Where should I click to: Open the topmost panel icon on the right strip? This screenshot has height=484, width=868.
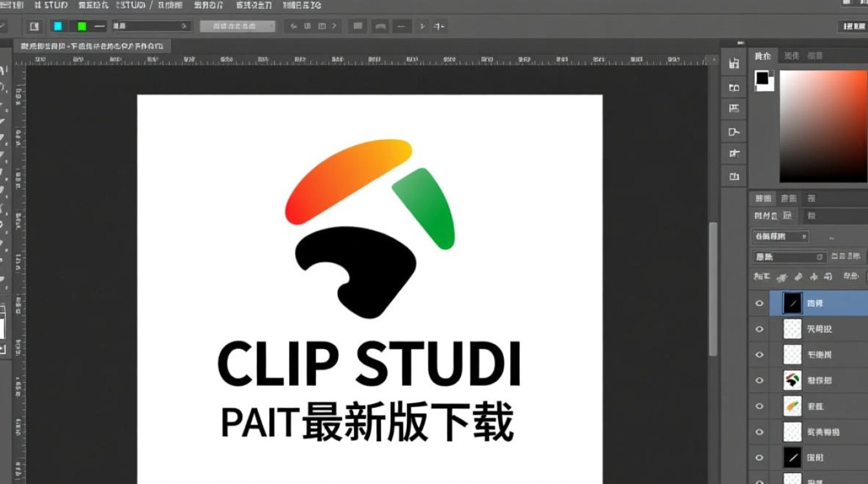tap(733, 63)
